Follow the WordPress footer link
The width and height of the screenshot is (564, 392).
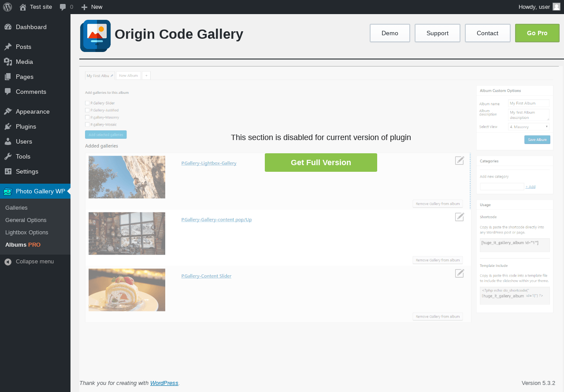(x=164, y=383)
